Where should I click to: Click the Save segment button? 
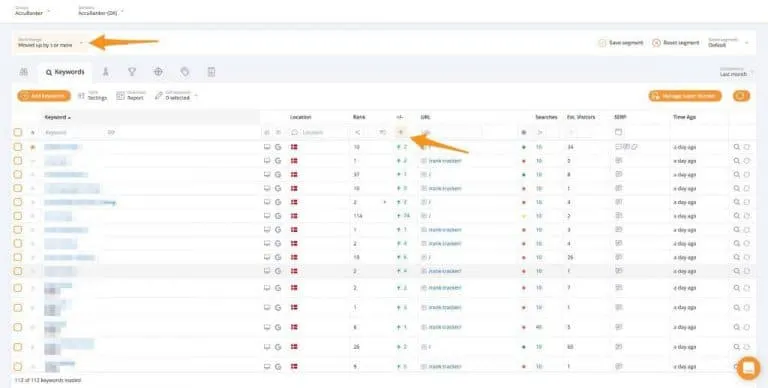621,43
